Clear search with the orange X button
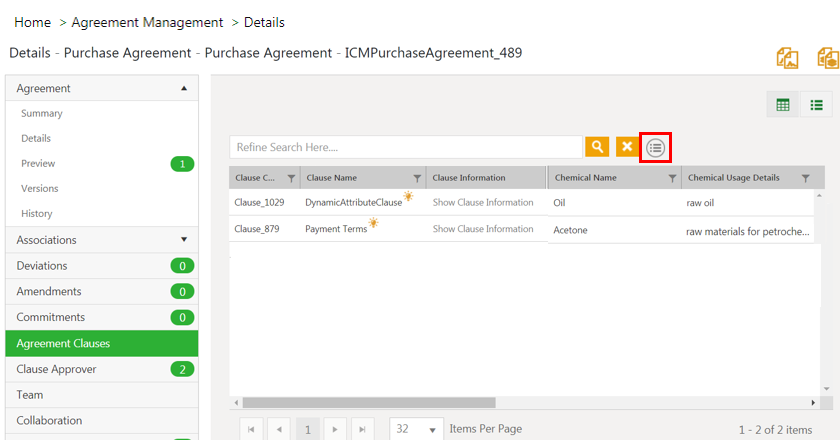The width and height of the screenshot is (840, 441). tap(627, 147)
